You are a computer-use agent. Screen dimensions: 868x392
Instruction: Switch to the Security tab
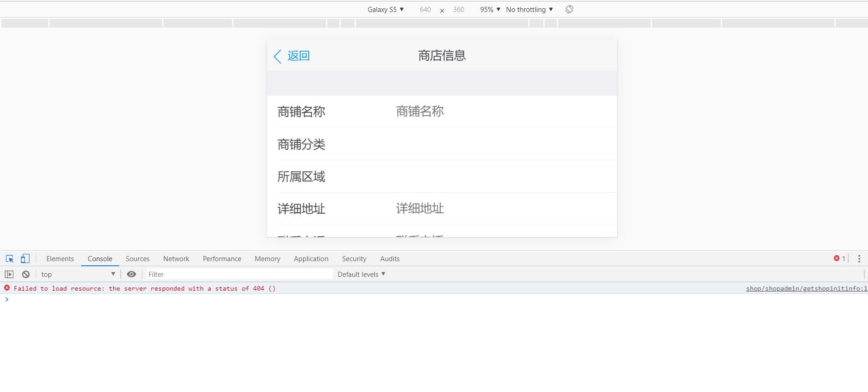354,259
